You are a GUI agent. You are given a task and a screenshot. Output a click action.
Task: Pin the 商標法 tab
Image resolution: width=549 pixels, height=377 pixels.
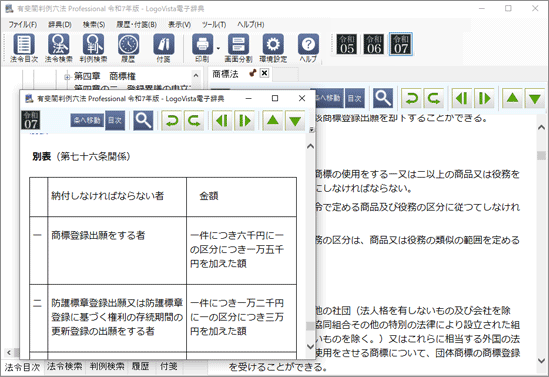(x=252, y=73)
